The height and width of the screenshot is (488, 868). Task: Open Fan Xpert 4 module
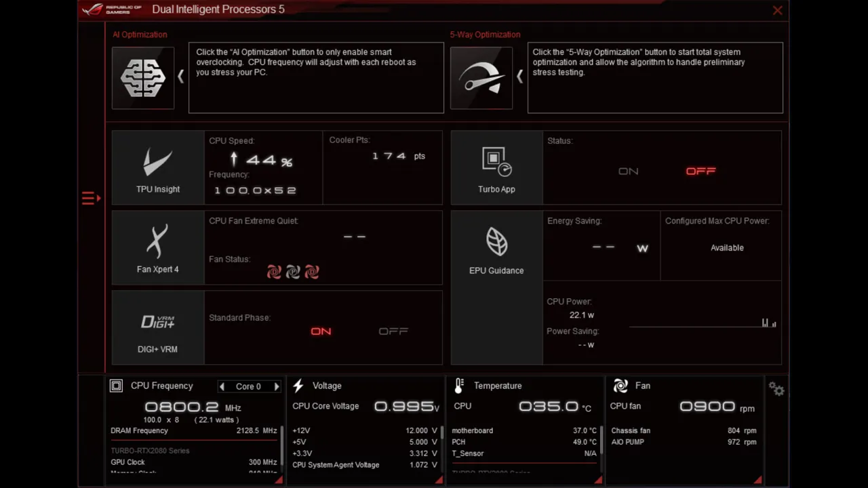tap(158, 247)
